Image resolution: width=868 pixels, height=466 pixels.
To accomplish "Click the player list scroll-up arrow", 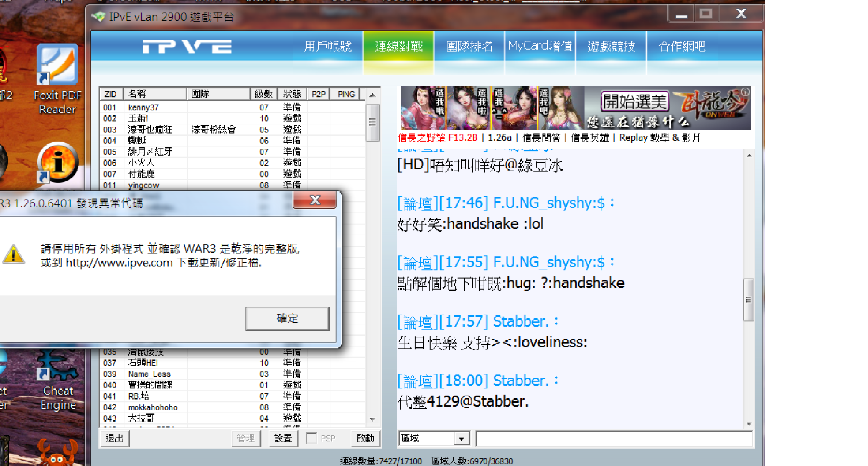I will click(x=372, y=95).
